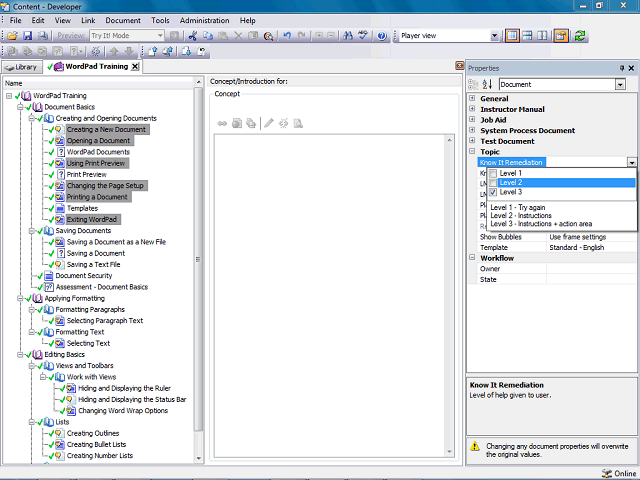Image resolution: width=640 pixels, height=480 pixels.
Task: Click the Open folder toolbar icon
Action: [12, 36]
